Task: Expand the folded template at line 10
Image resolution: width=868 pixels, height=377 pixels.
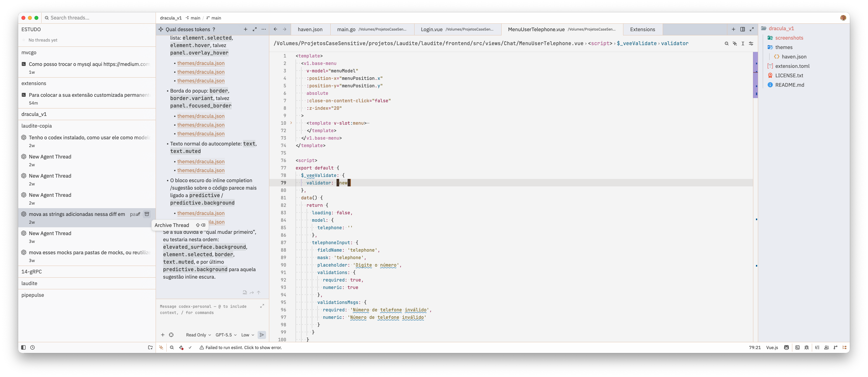Action: coord(291,123)
